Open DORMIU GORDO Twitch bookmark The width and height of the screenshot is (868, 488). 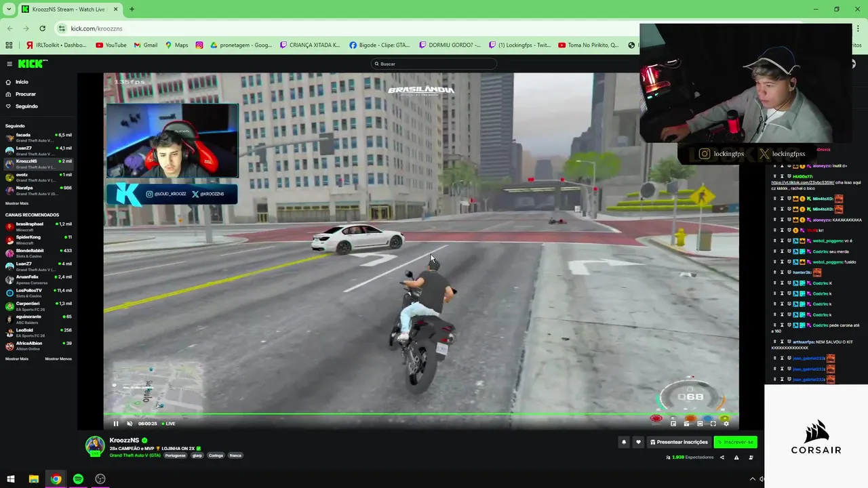click(x=450, y=45)
